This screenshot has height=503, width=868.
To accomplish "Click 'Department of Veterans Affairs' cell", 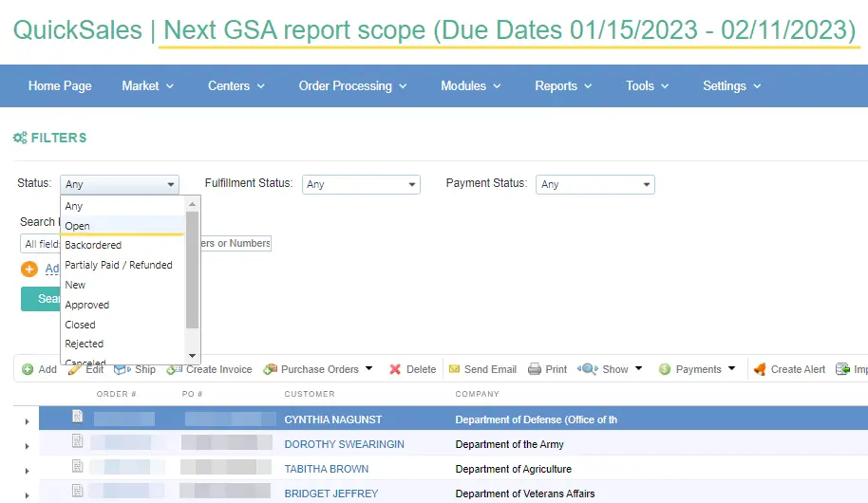I will (525, 494).
